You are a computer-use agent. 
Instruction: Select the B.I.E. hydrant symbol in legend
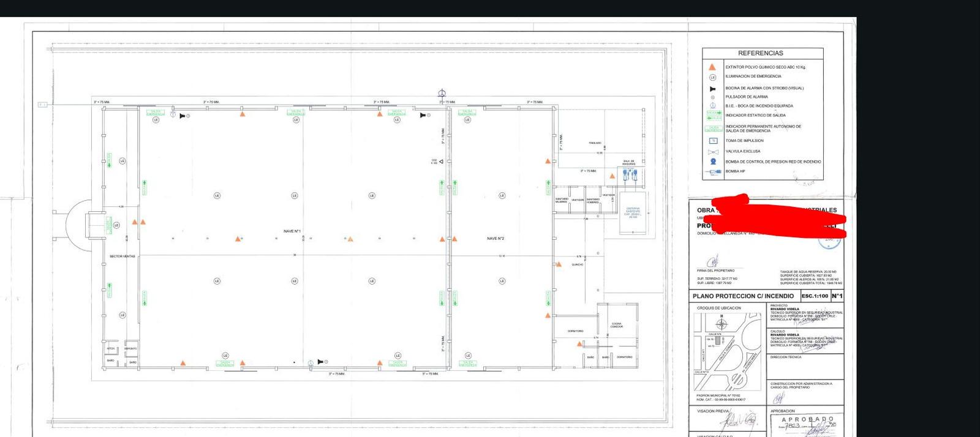[x=712, y=106]
